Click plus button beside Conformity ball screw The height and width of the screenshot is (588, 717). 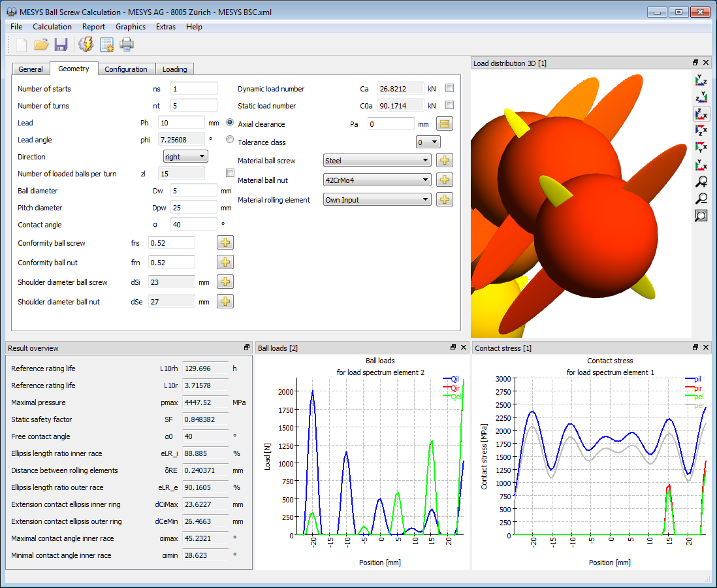coord(225,243)
